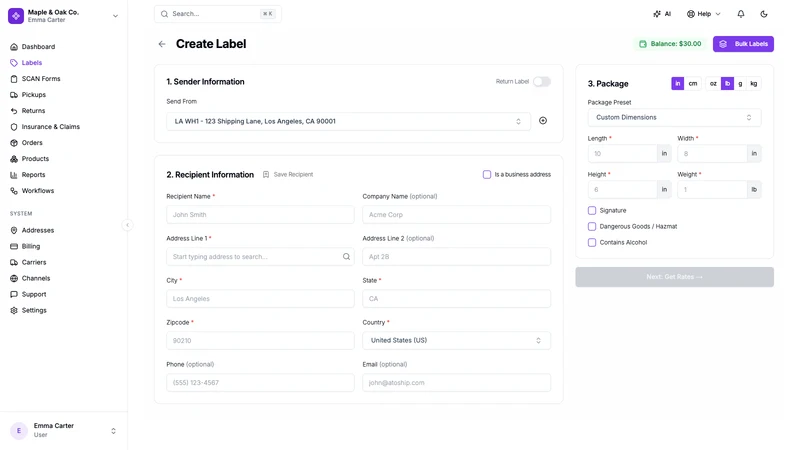Click the Address Line 2 field
The width and height of the screenshot is (800, 450).
click(457, 257)
